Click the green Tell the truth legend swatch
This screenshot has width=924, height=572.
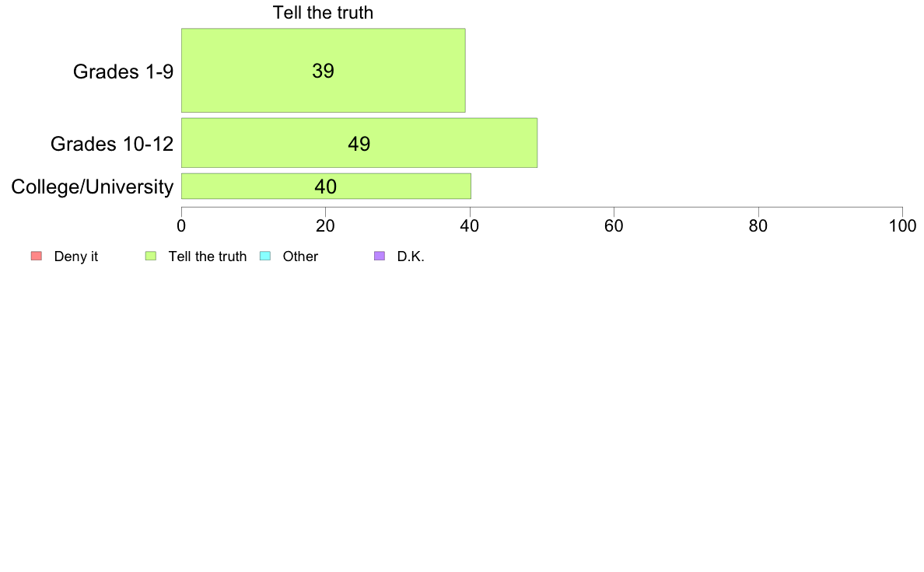[151, 256]
